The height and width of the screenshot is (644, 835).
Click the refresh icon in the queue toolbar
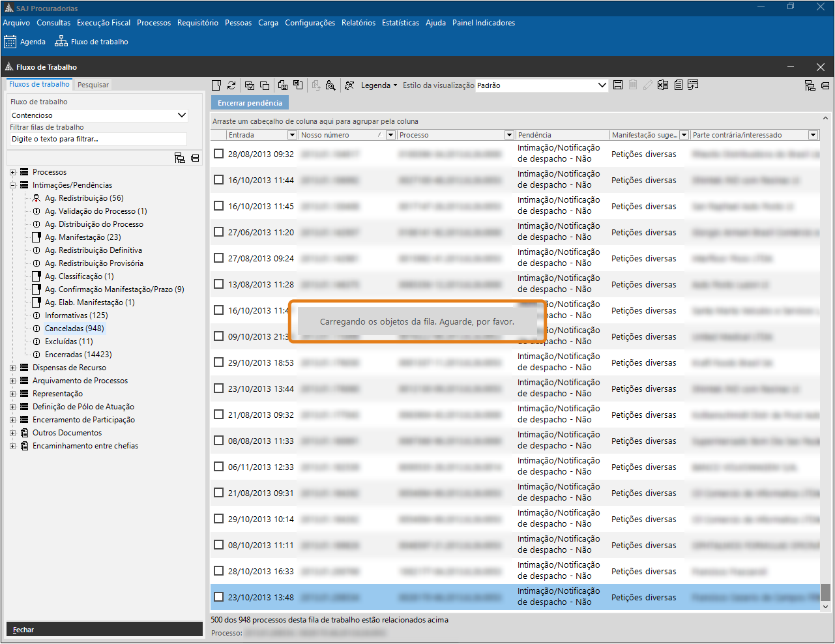(231, 85)
